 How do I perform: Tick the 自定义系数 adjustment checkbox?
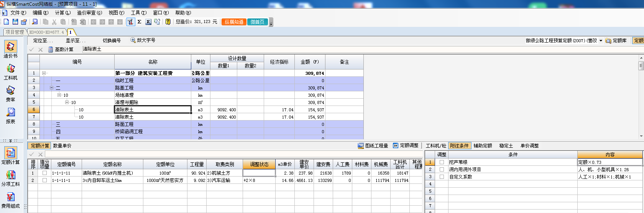pyautogui.click(x=442, y=177)
